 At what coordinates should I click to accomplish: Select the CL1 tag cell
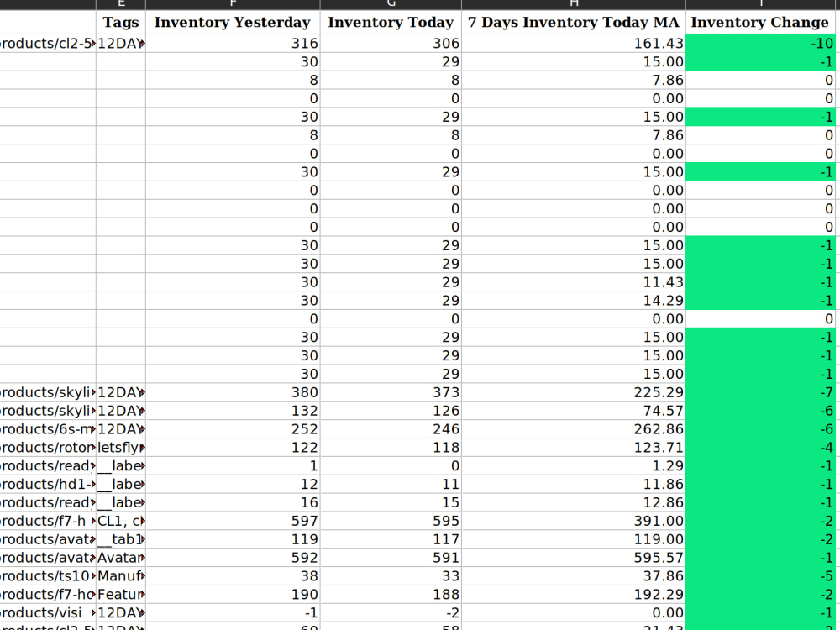pyautogui.click(x=120, y=521)
